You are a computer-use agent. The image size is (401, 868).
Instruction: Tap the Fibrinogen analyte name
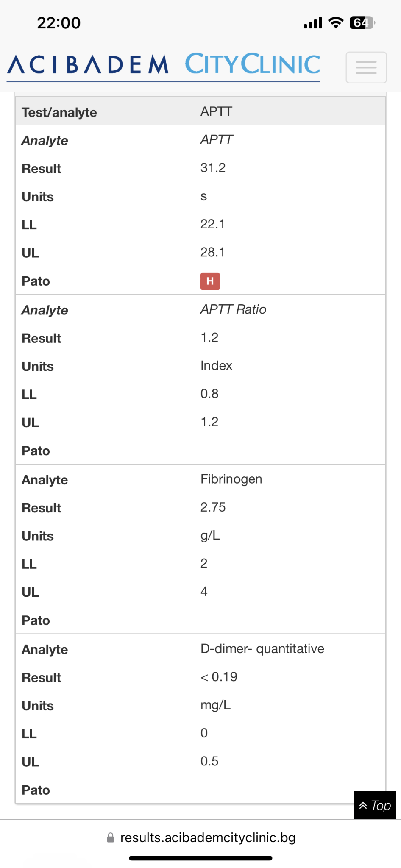tap(231, 479)
